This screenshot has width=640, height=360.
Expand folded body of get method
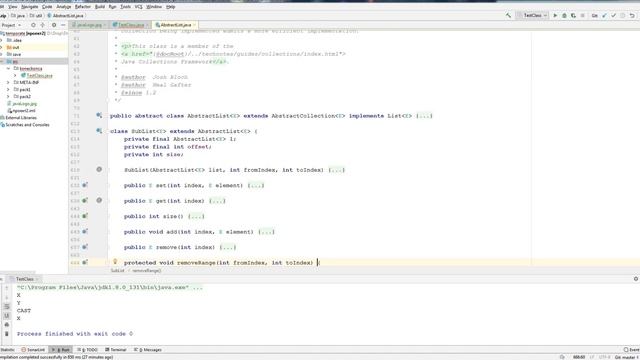[x=217, y=201]
